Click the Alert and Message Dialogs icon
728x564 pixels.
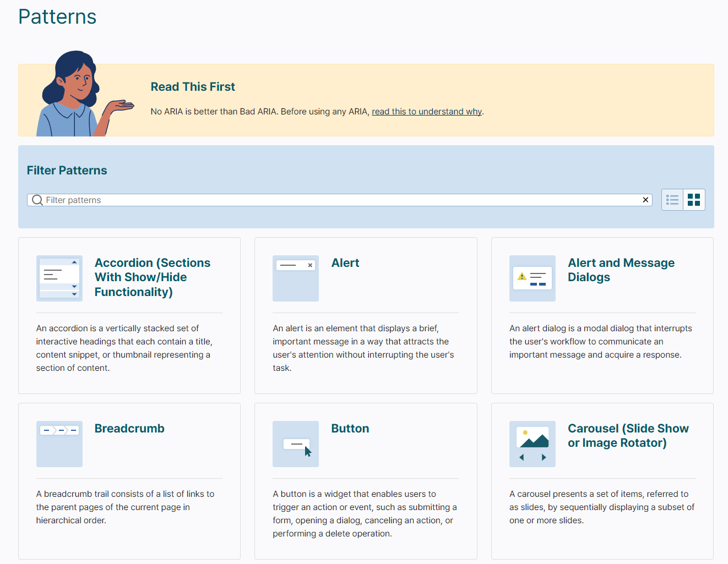[532, 278]
